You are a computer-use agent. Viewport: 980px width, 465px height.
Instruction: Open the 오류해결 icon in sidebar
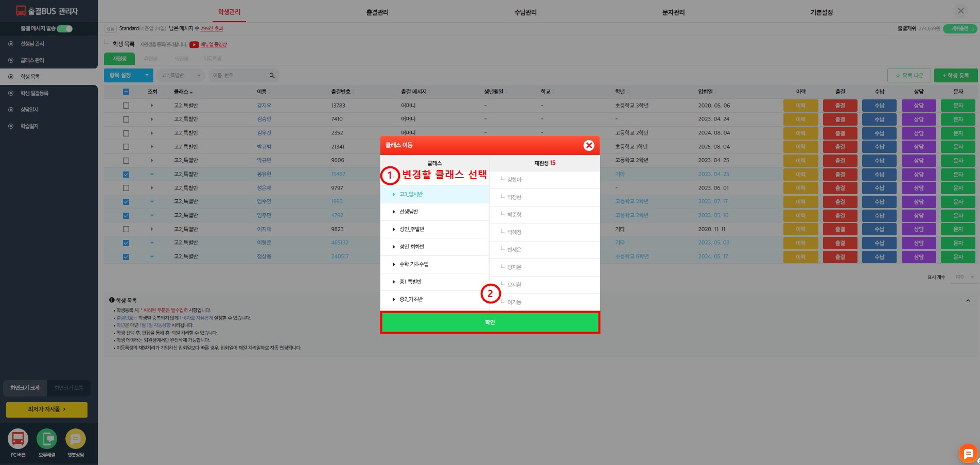[47, 439]
